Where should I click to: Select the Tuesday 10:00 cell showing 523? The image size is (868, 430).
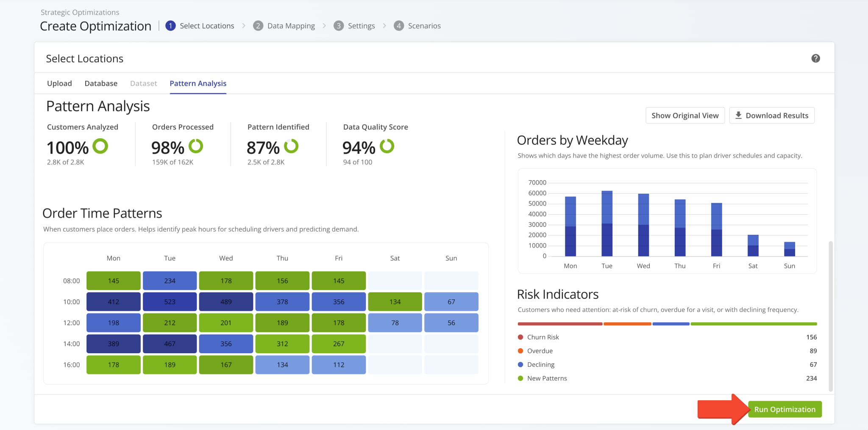coord(170,302)
